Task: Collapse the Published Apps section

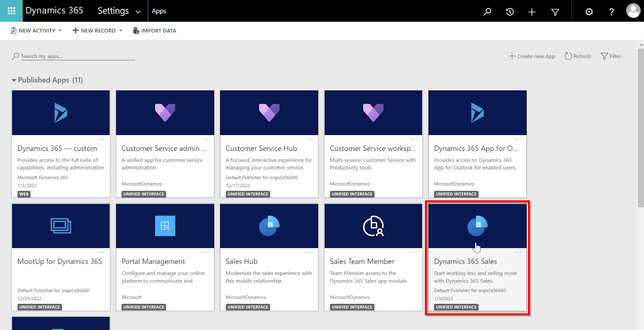Action: (x=14, y=80)
